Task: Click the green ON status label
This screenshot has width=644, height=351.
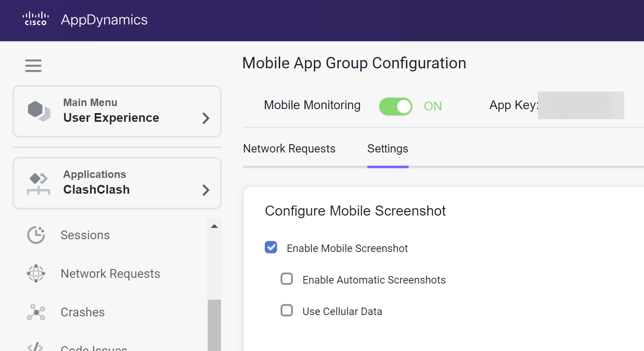Action: [433, 106]
